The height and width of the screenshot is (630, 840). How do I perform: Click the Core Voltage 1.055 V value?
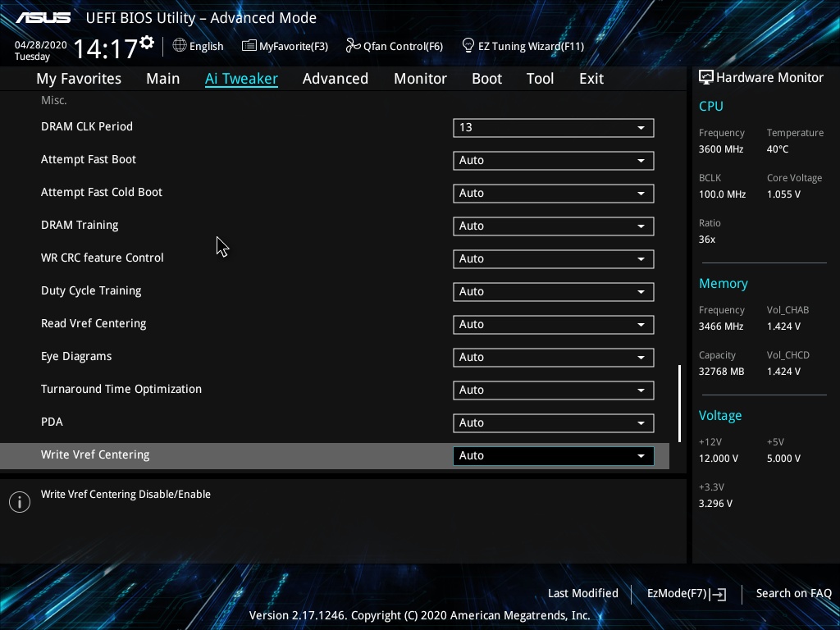pyautogui.click(x=783, y=194)
